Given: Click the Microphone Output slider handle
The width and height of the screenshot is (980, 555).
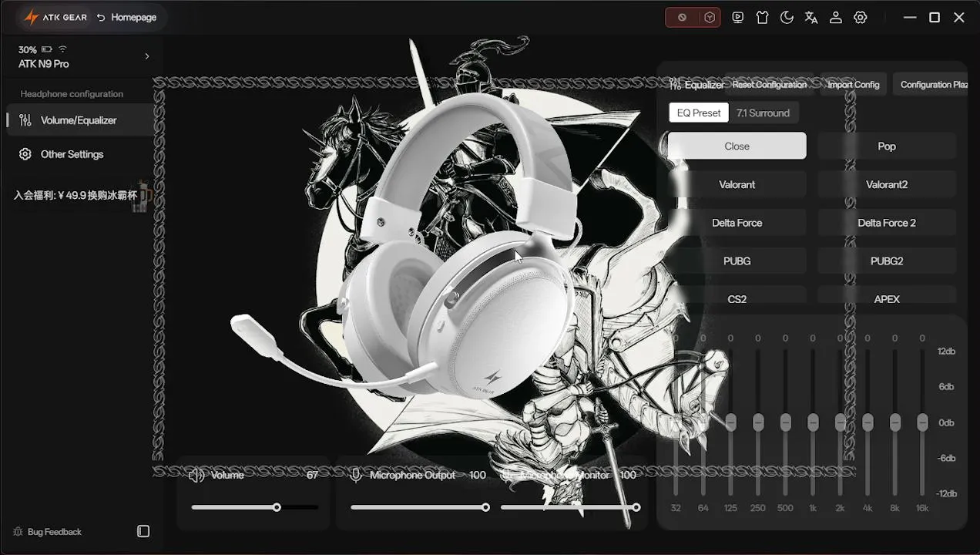Looking at the screenshot, I should point(485,507).
